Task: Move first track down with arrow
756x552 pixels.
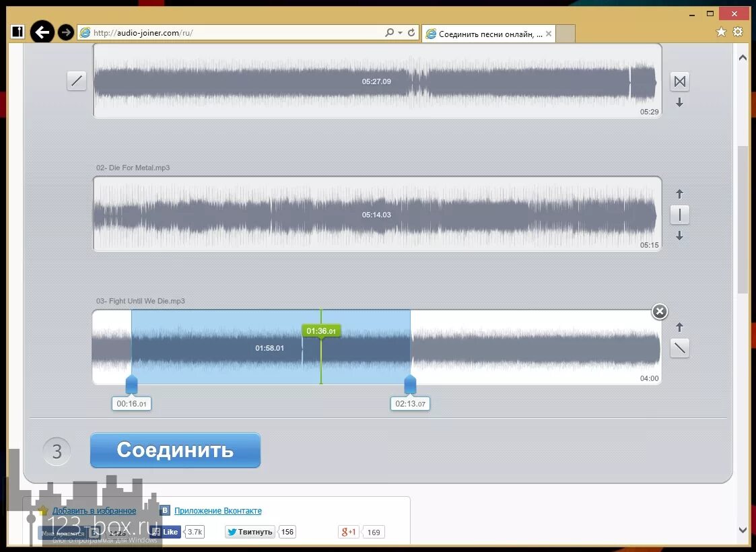Action: pos(679,102)
